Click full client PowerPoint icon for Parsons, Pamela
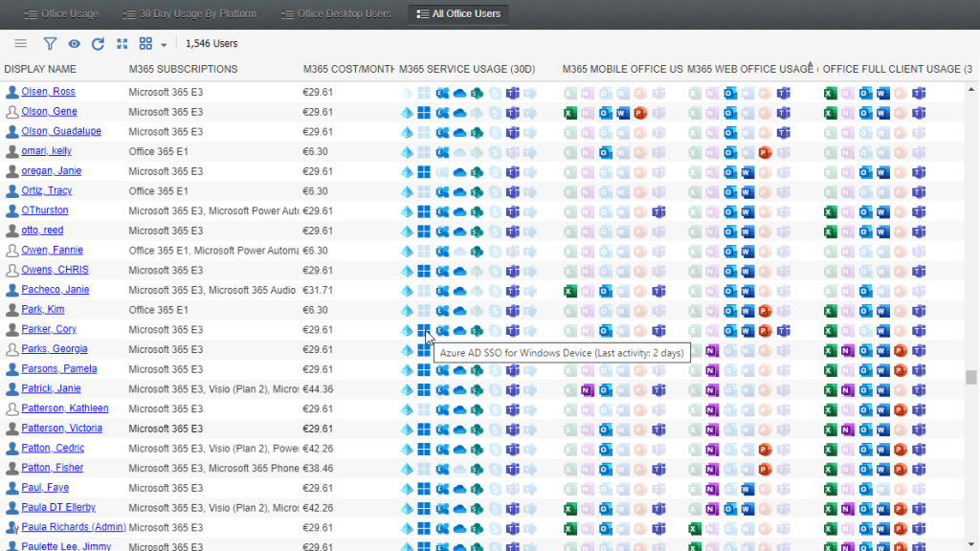This screenshot has width=980, height=551. (x=900, y=370)
